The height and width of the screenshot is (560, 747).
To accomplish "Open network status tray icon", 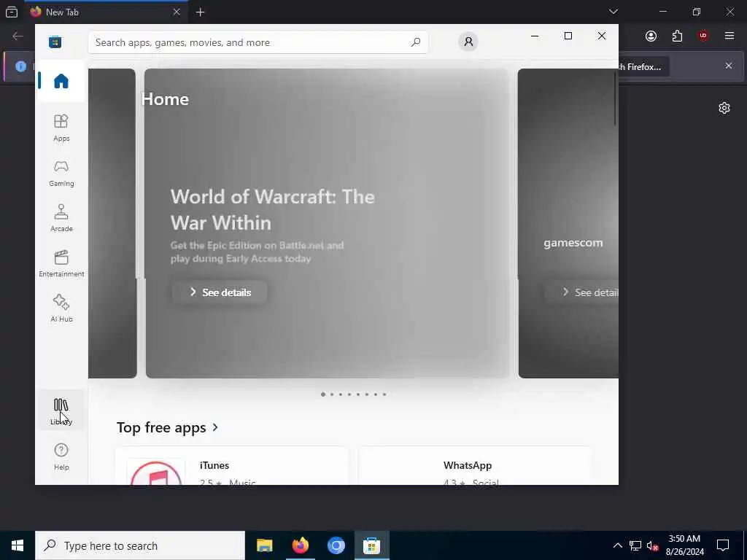I will pyautogui.click(x=635, y=545).
